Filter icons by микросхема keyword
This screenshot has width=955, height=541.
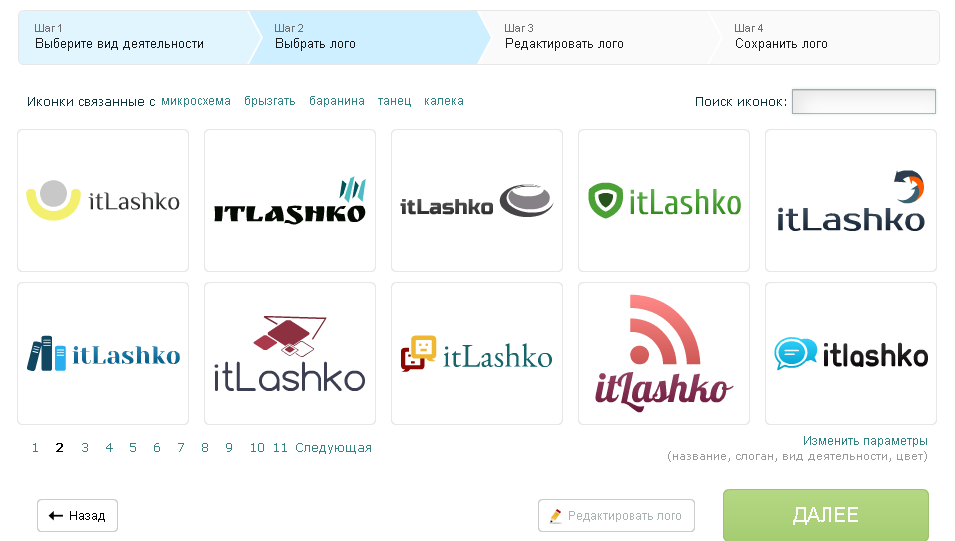coord(196,101)
